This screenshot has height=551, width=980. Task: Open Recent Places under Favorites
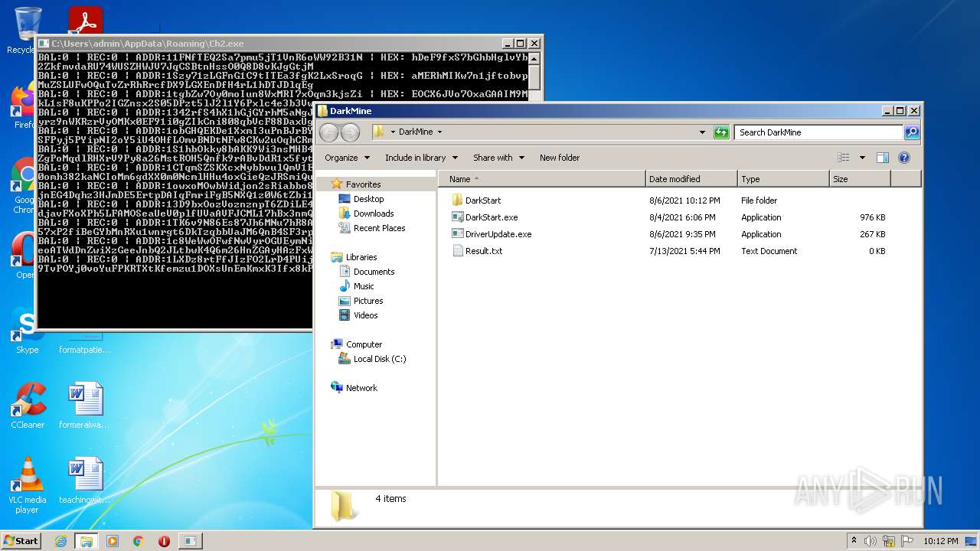379,228
